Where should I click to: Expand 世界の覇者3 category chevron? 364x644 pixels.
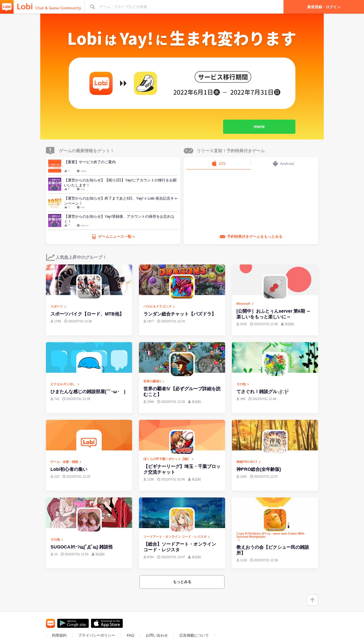[x=163, y=382]
